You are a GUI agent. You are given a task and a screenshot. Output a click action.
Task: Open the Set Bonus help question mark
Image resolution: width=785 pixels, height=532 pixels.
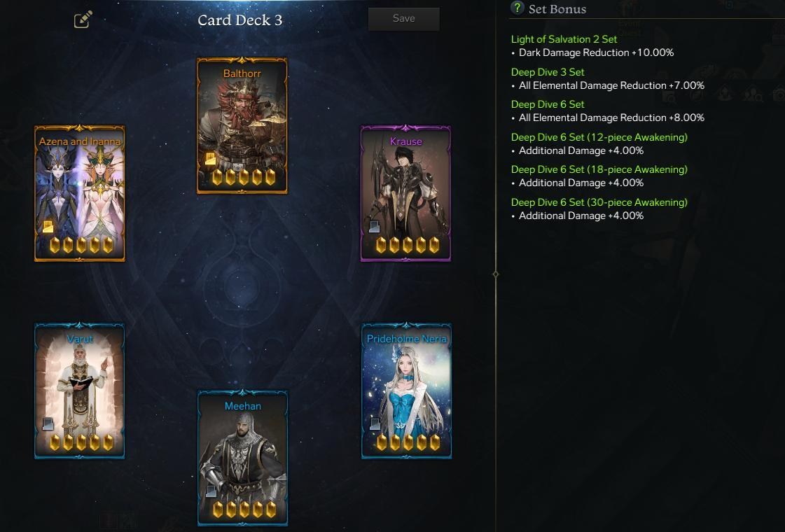click(x=517, y=8)
